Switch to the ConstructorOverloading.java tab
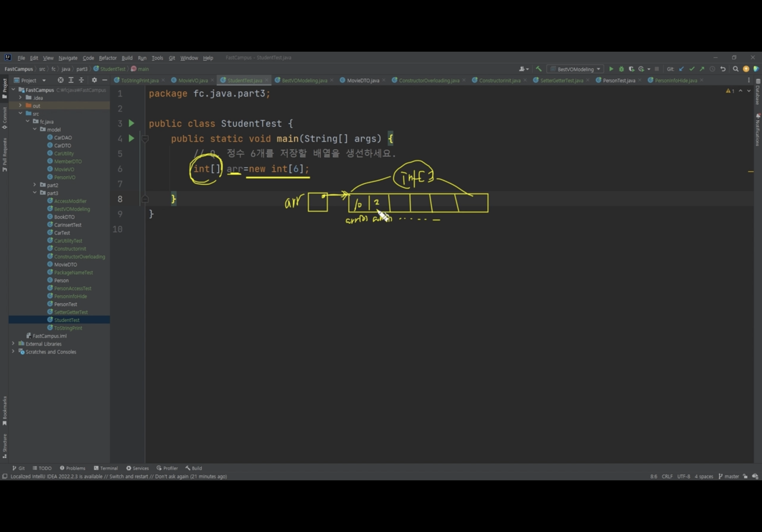 (429, 80)
